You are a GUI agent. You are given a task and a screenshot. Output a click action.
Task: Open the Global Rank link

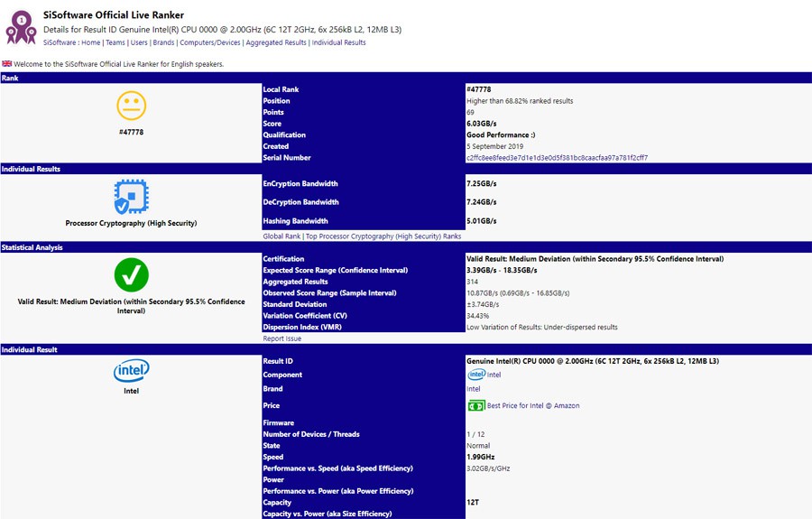click(281, 236)
